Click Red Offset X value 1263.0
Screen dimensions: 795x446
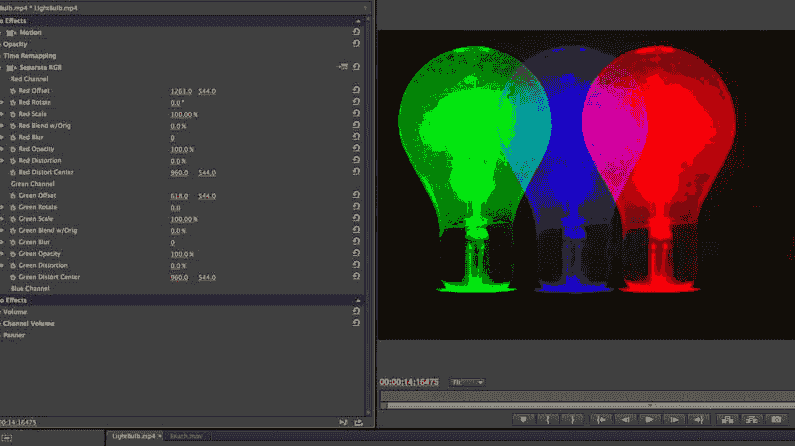click(181, 91)
